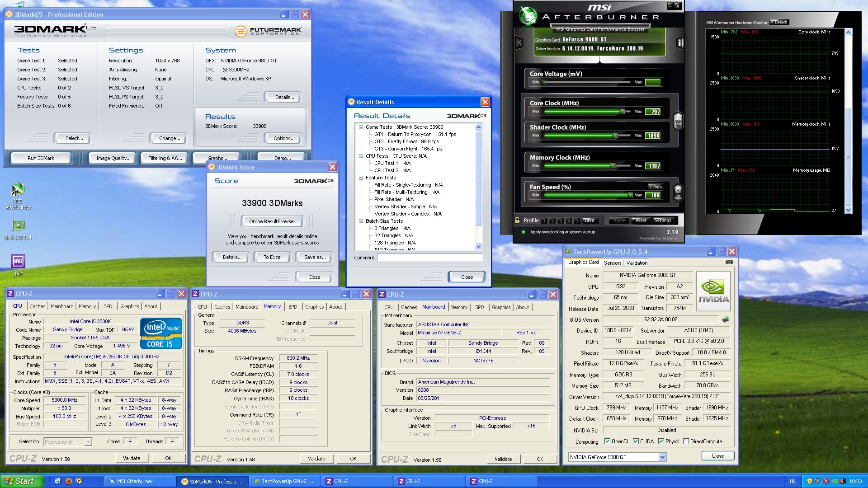Click the Kombustor 'K' side icon

click(x=519, y=43)
